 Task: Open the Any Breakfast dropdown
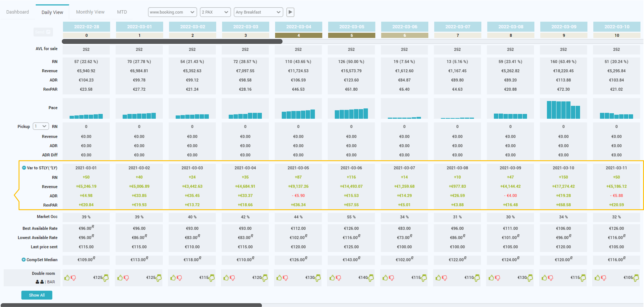(x=258, y=12)
